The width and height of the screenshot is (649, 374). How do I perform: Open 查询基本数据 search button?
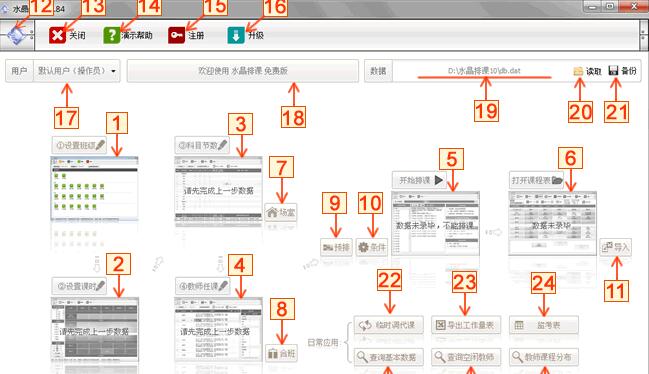pos(389,357)
